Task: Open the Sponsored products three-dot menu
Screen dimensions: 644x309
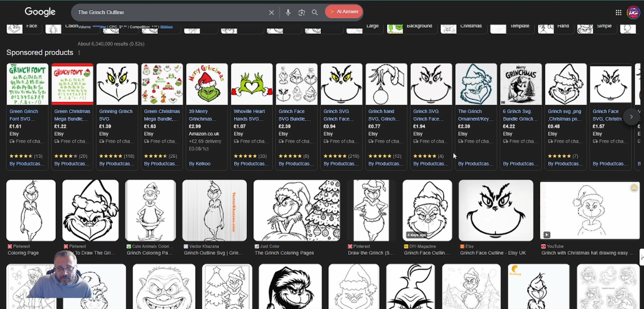Action: (x=79, y=52)
